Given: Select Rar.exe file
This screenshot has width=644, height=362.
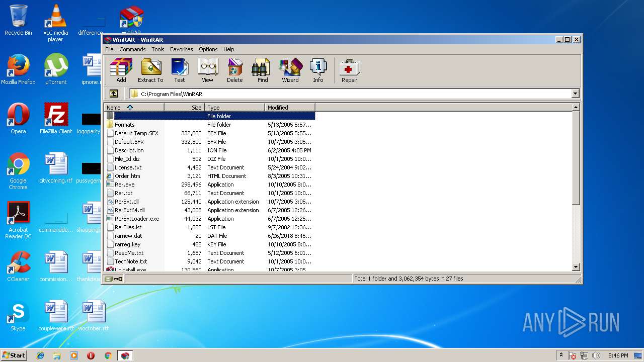Looking at the screenshot, I should 210,185.
